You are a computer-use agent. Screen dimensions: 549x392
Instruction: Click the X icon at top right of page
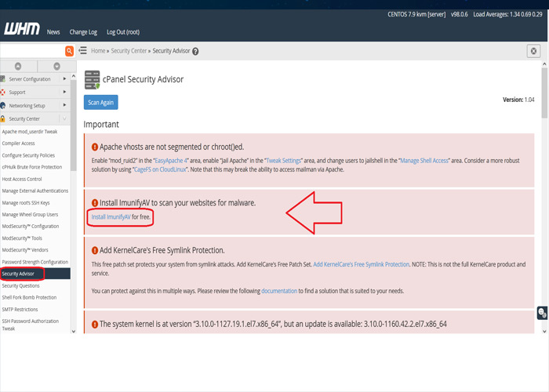pos(533,51)
